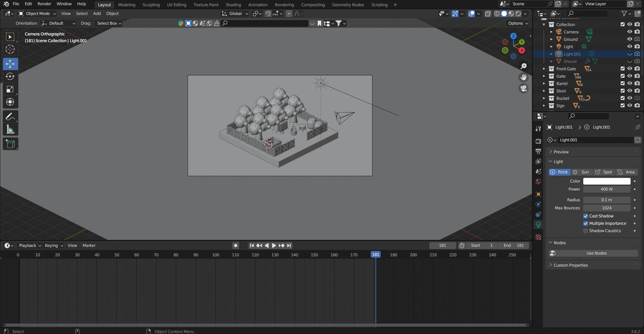Switch to rendered viewport shading
Viewport: 644px width, 334px height.
coord(518,14)
